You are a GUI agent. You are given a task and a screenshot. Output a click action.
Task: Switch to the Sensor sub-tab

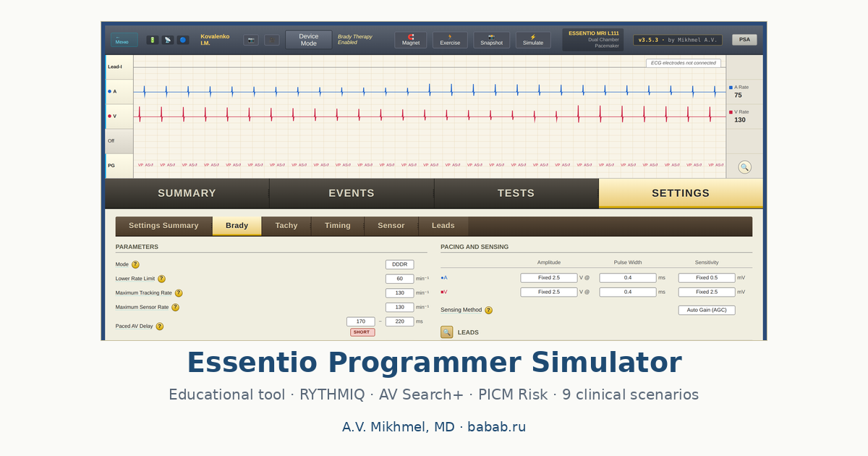click(x=391, y=226)
